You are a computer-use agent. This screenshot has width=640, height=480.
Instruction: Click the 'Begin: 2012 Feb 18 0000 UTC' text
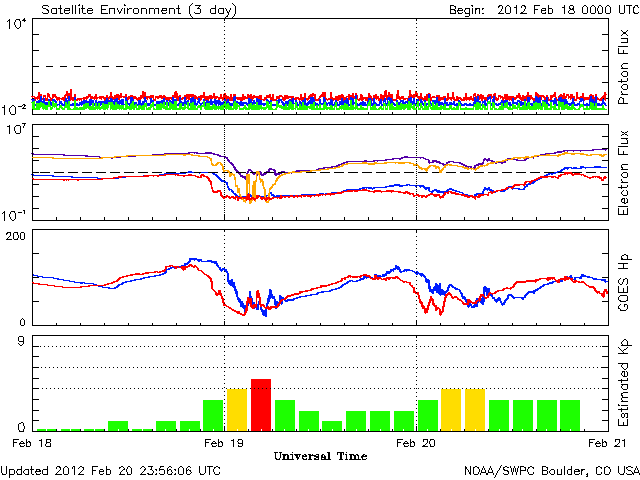pyautogui.click(x=544, y=10)
